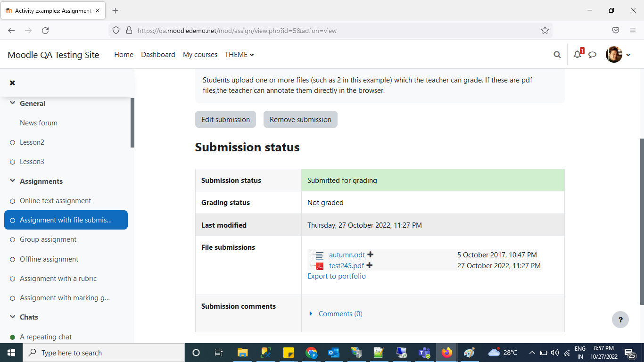Open Assignment with a rubric item
Image resolution: width=644 pixels, height=362 pixels.
pos(58,279)
